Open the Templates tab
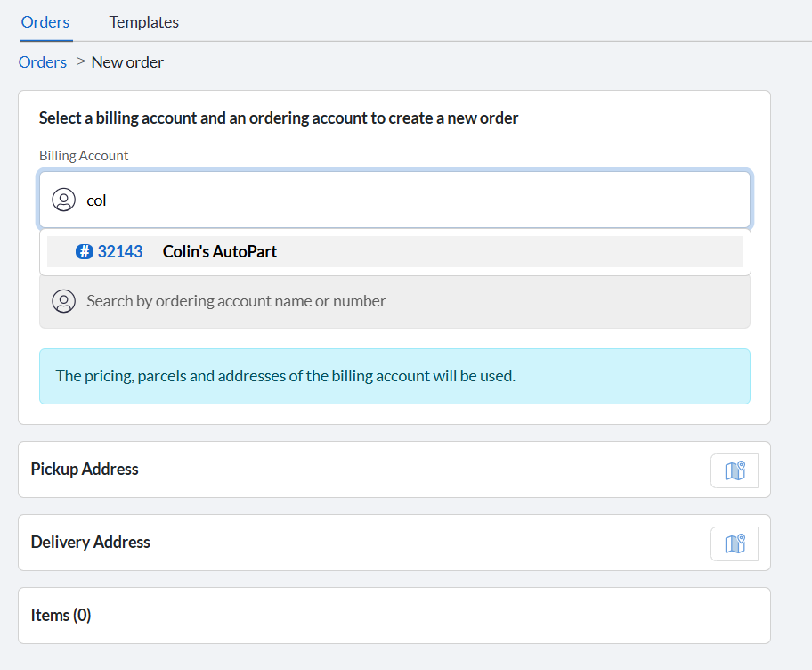Screen dimensions: 812x670 coord(144,22)
